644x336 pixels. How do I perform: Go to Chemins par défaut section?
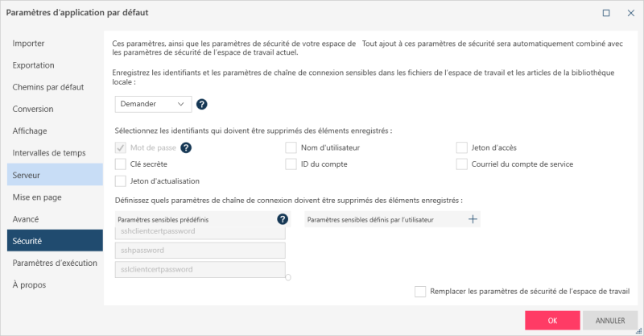pyautogui.click(x=55, y=87)
